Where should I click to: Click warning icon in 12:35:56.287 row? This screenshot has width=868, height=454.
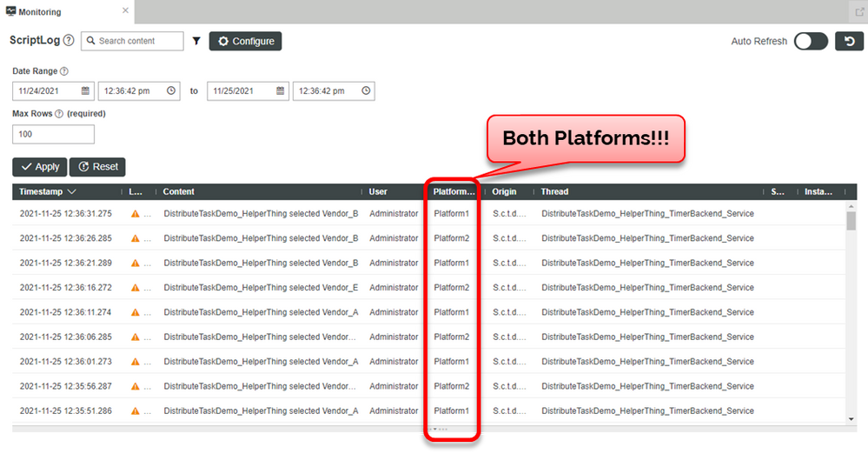coord(135,386)
